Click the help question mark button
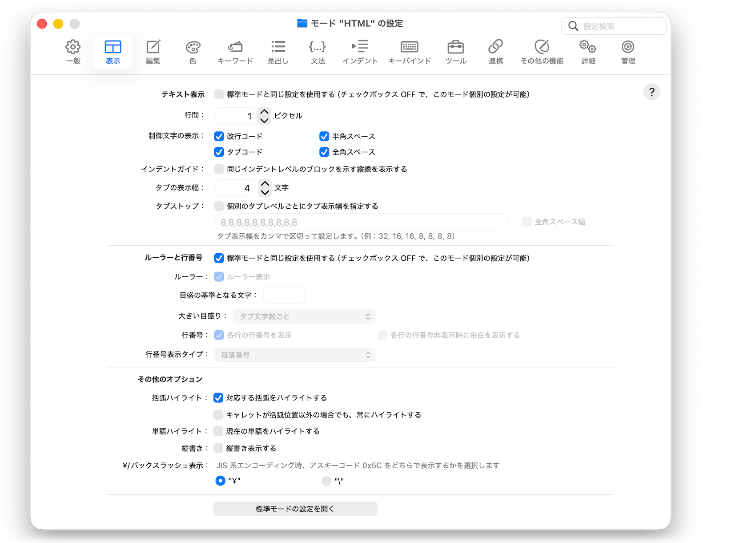 (651, 92)
